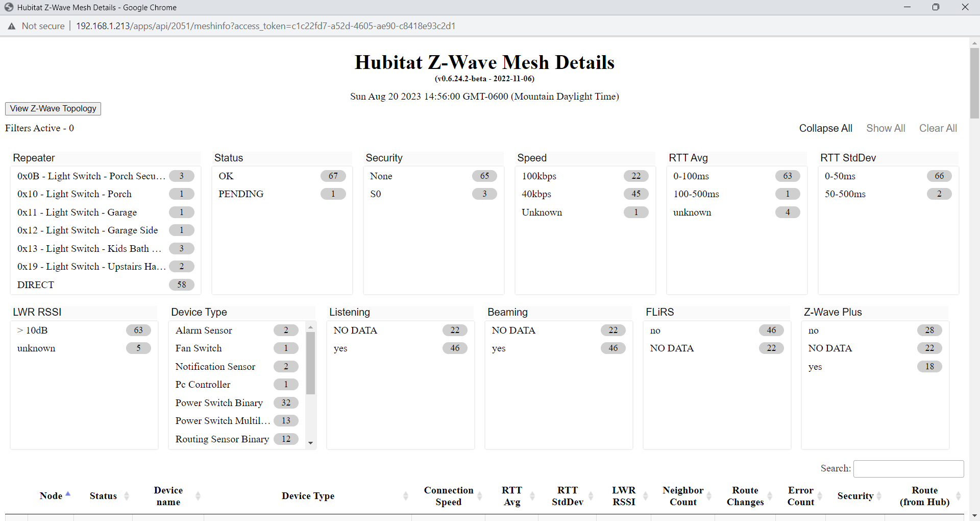Filter Security by S0
The image size is (980, 521).
433,194
